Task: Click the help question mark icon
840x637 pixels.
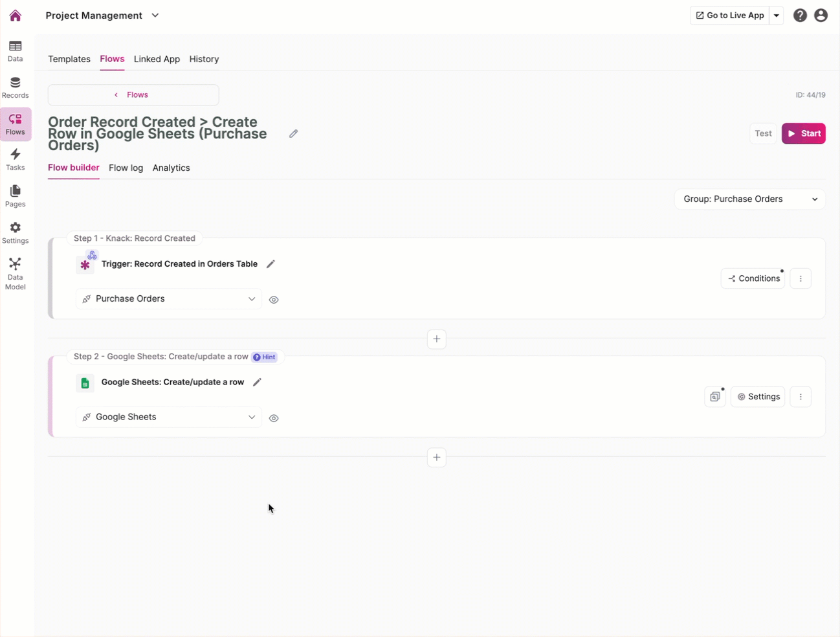Action: [800, 16]
